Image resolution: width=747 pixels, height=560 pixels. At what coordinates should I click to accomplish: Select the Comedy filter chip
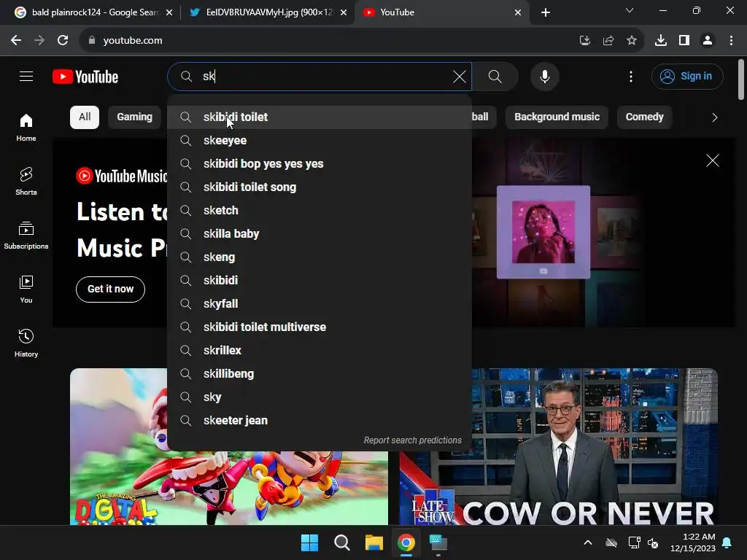[644, 117]
